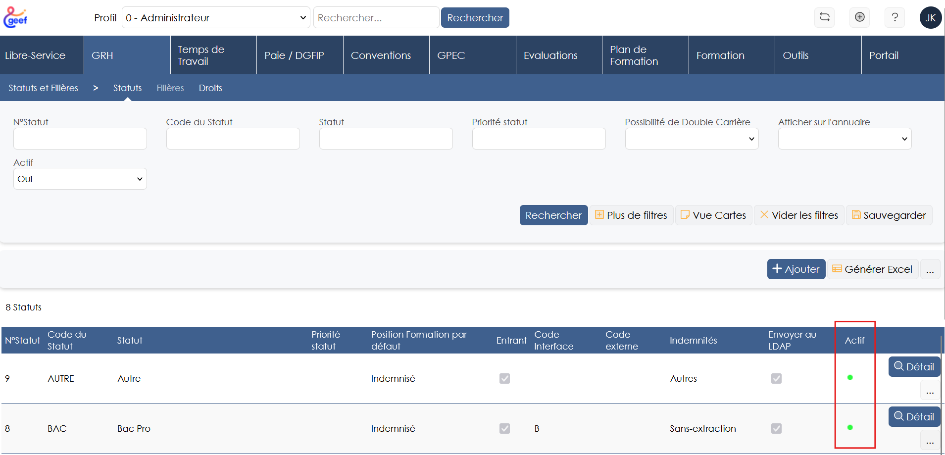Click the Sauvegarder button

889,215
